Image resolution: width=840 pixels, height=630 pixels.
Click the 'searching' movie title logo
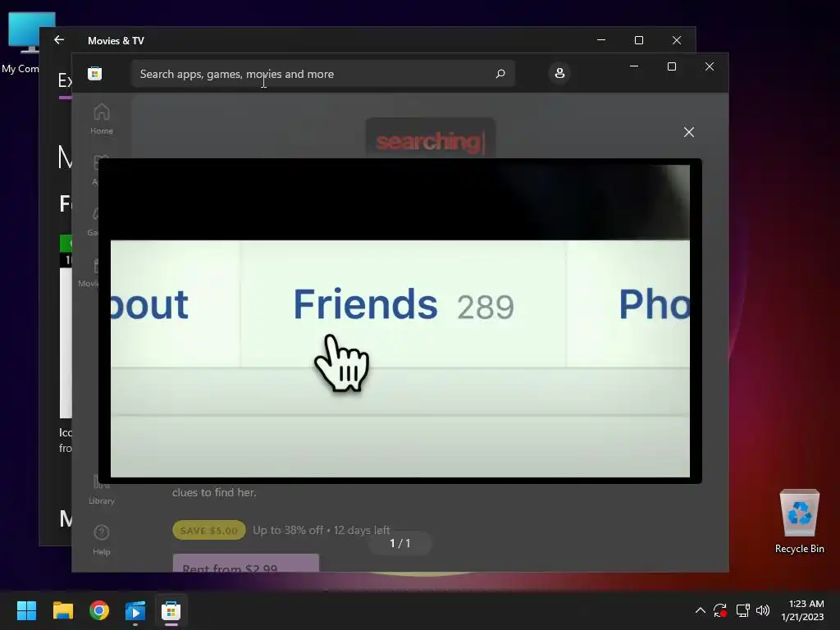tap(430, 142)
